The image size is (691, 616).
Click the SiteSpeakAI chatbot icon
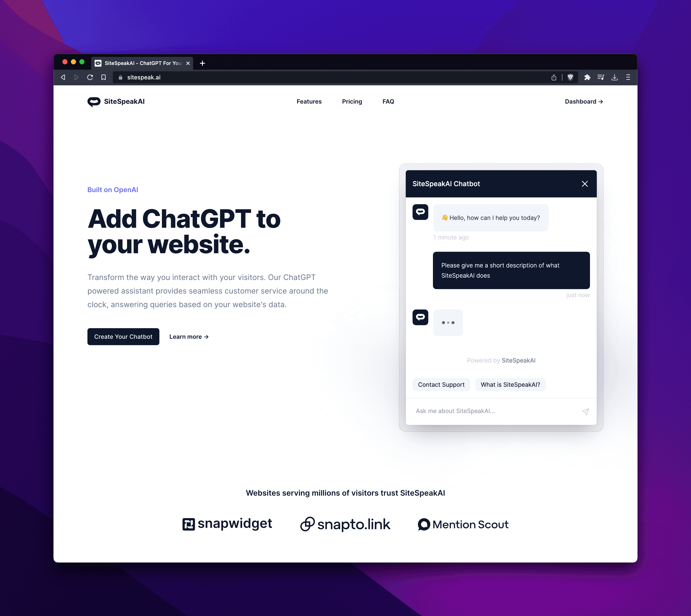[420, 212]
